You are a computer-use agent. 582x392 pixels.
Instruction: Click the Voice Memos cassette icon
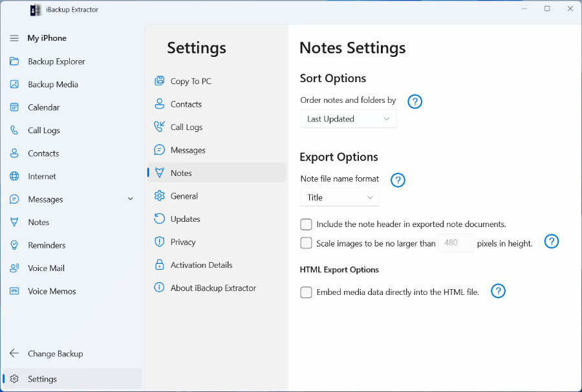pyautogui.click(x=14, y=291)
